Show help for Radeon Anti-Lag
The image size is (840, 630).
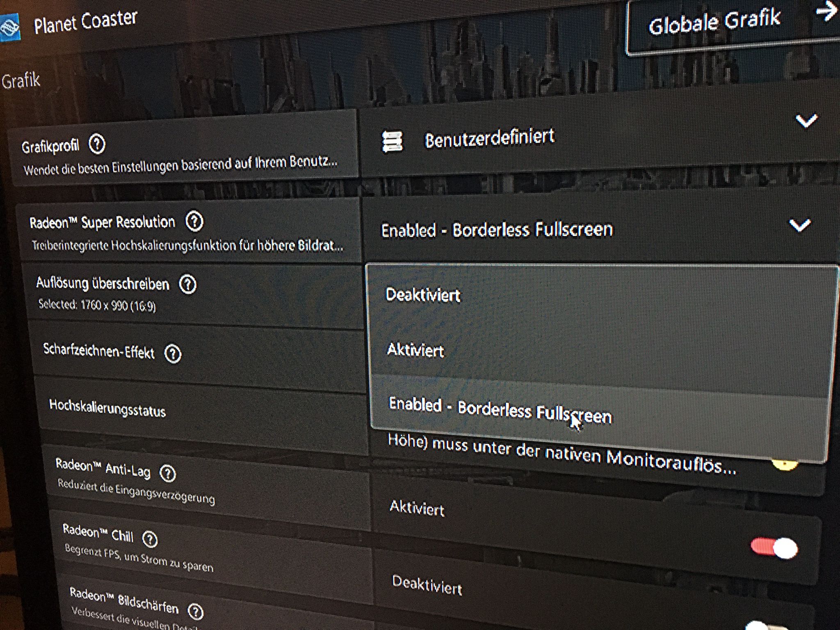tap(167, 474)
